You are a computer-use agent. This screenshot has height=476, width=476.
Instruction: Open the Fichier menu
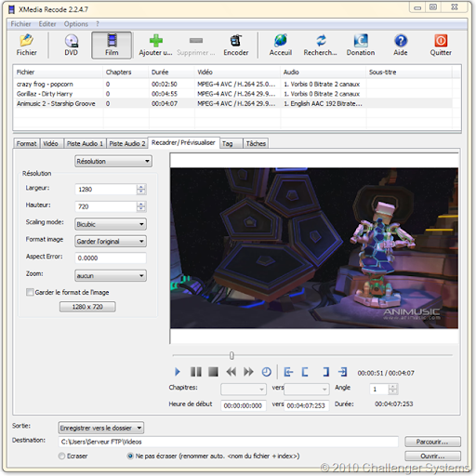[20, 24]
